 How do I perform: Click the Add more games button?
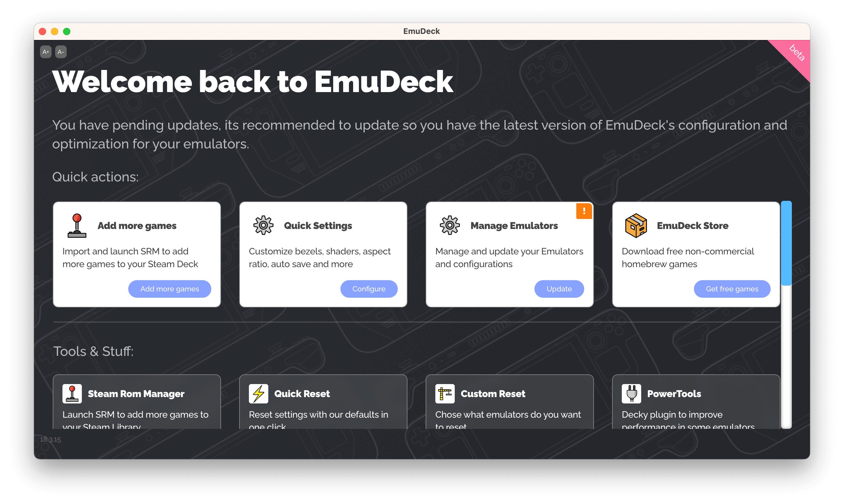(169, 289)
